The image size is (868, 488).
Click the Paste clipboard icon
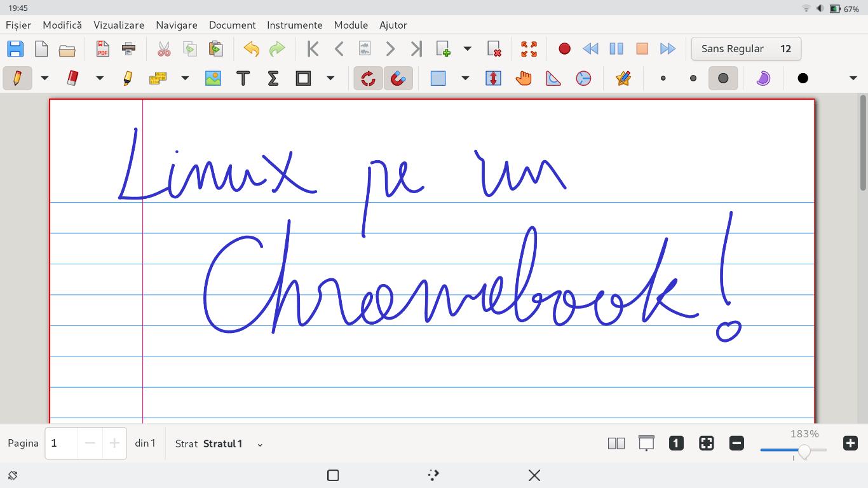pos(216,49)
